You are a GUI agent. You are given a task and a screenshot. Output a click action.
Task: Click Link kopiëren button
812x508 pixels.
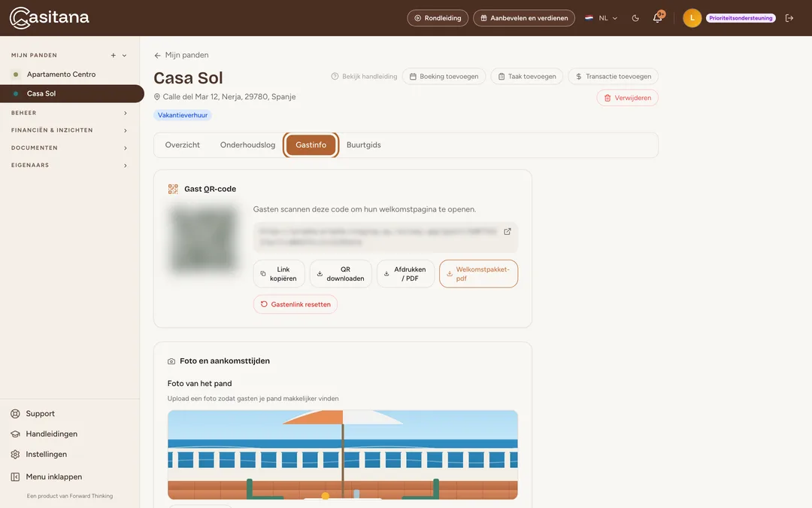tap(279, 274)
